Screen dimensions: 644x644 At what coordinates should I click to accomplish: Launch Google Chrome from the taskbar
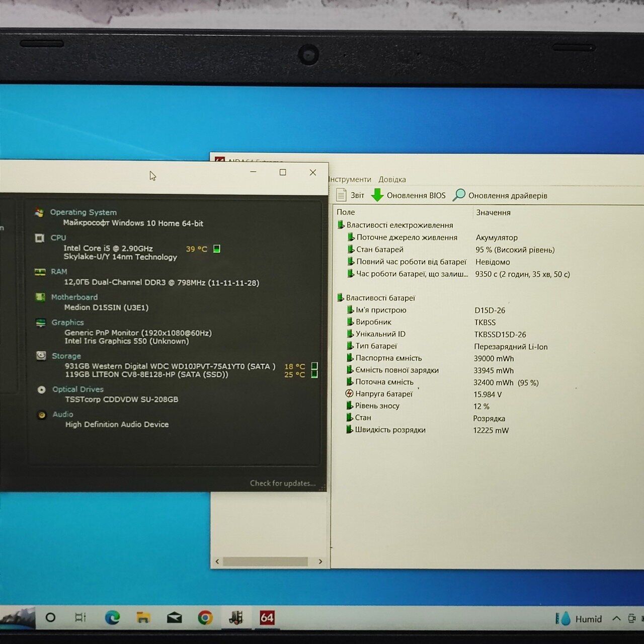coord(205,617)
